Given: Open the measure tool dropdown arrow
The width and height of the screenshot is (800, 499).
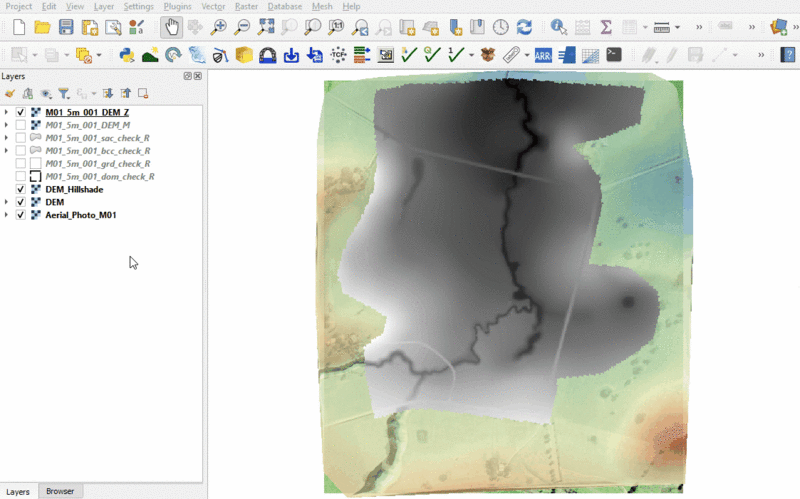Looking at the screenshot, I should pos(677,27).
